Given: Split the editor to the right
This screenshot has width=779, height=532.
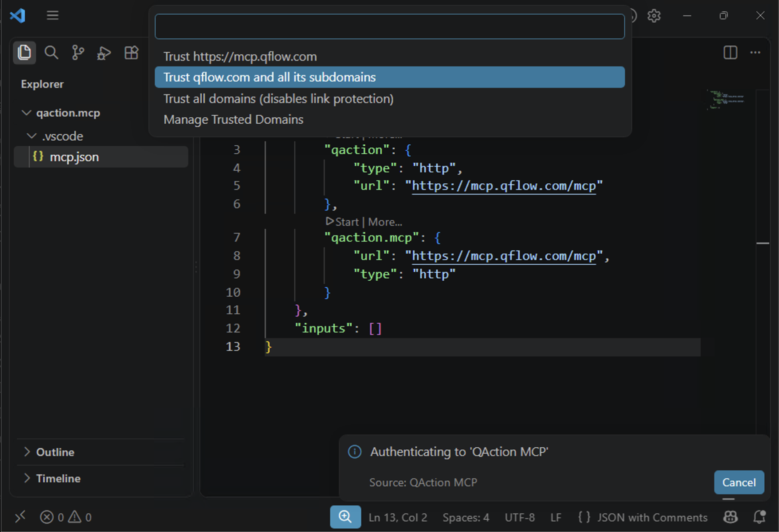Looking at the screenshot, I should (730, 52).
